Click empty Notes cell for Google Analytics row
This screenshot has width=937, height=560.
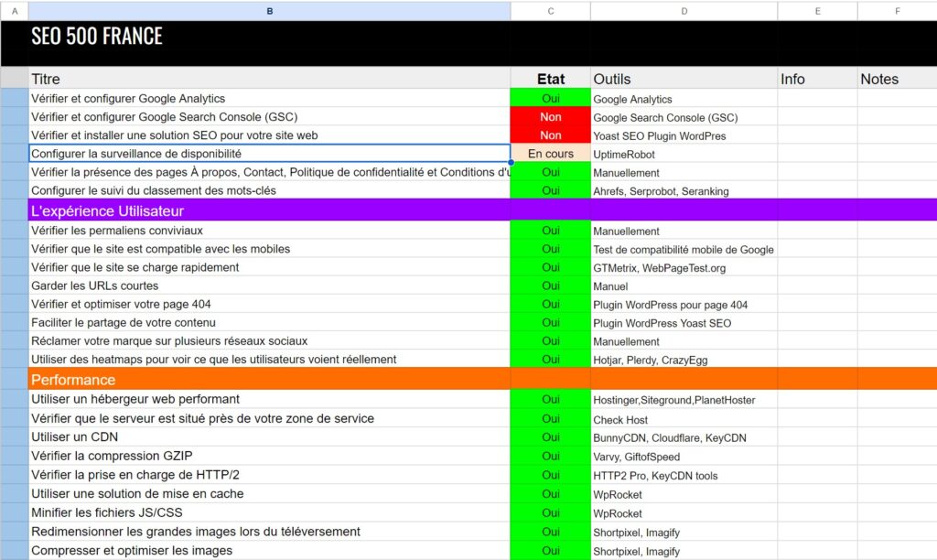click(x=897, y=99)
